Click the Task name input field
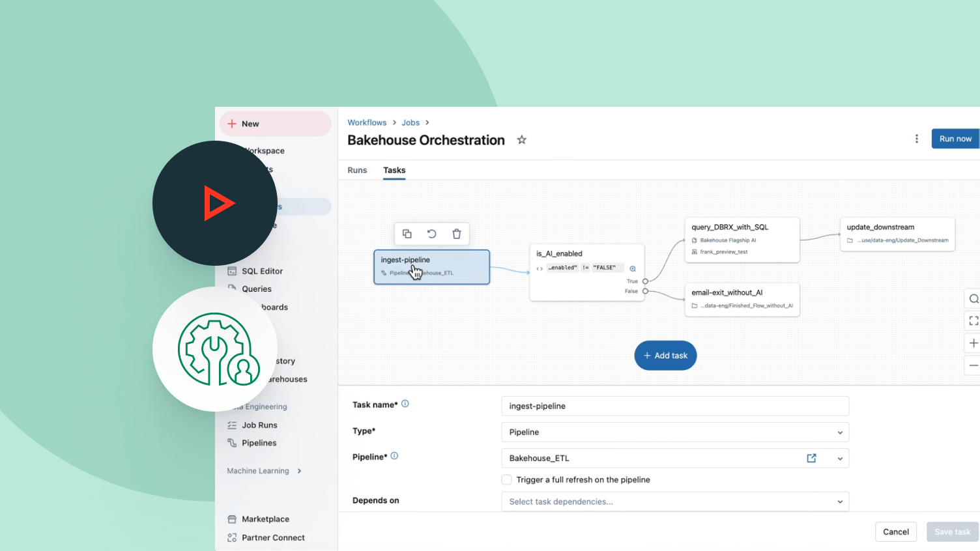 pyautogui.click(x=674, y=406)
